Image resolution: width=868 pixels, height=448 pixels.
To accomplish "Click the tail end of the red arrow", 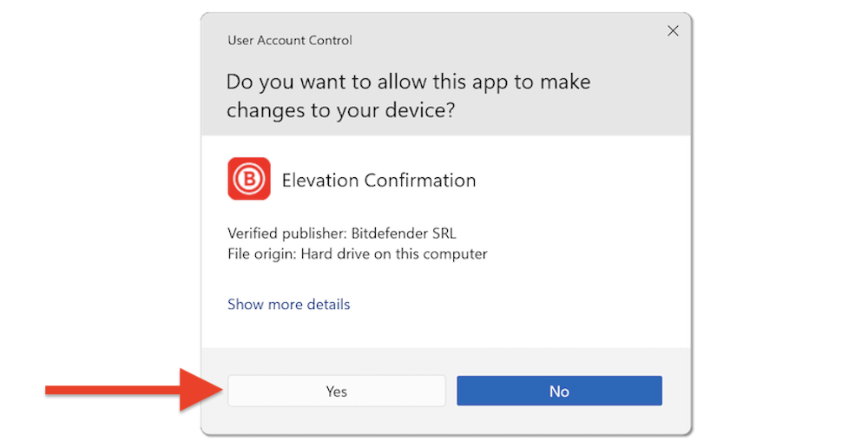I will pos(52,390).
